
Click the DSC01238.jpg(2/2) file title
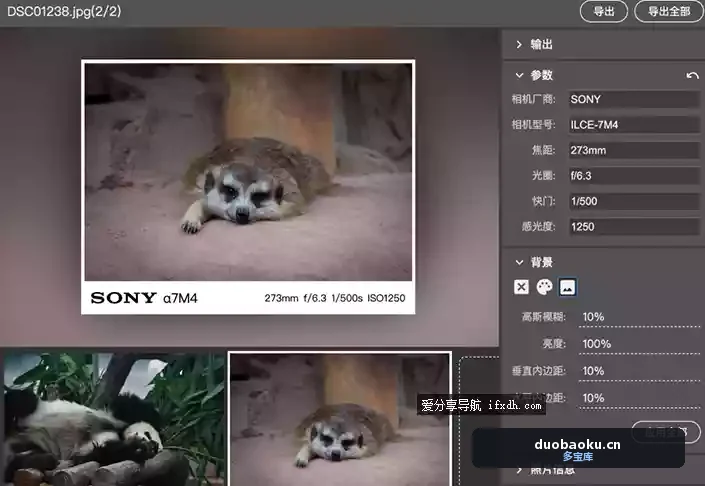(x=64, y=11)
